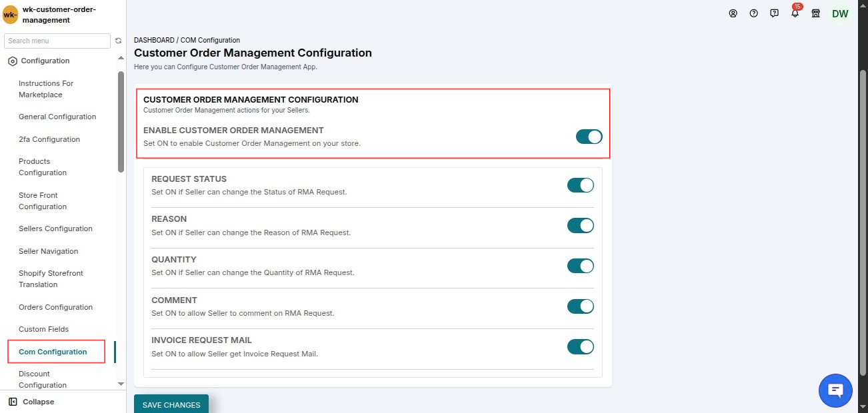Click the sidebar menu scrollbar thumb
This screenshot has height=413, width=868.
pyautogui.click(x=121, y=122)
